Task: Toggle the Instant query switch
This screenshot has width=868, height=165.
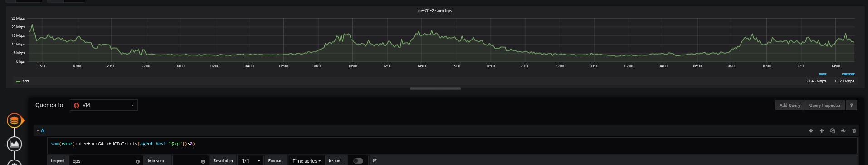Action: [358, 161]
